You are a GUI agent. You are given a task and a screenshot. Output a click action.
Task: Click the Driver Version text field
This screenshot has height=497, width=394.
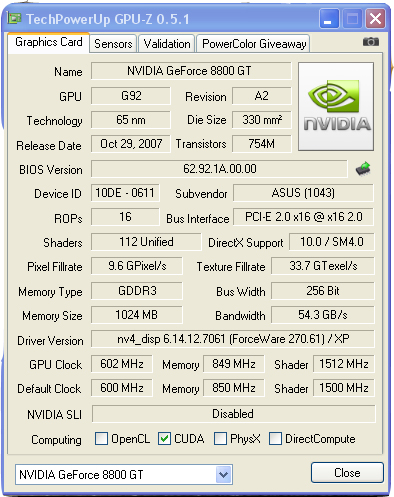[233, 339]
